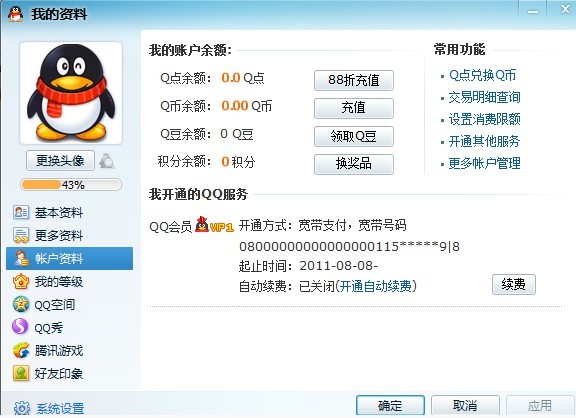Screen dimensions: 576x418
Task: Click the Q豆余额 value 0 Q豆
Action: point(237,134)
